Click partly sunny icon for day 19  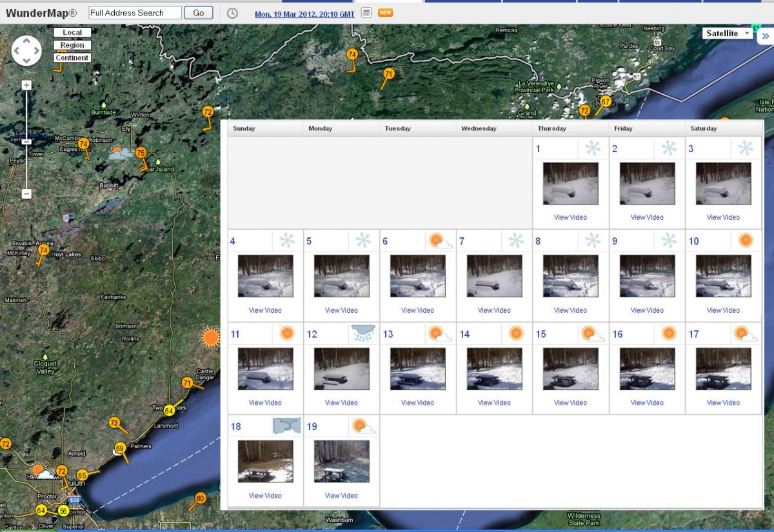[x=364, y=426]
